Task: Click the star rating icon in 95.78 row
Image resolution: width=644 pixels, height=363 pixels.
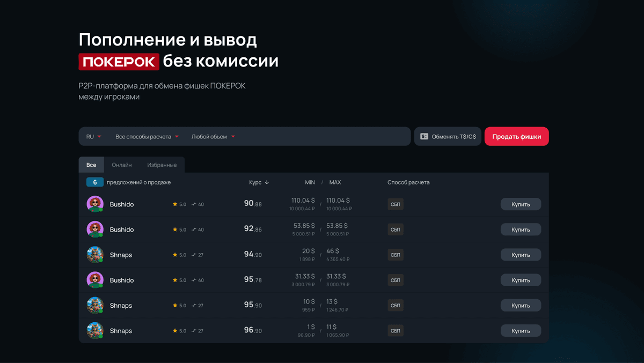Action: [175, 280]
